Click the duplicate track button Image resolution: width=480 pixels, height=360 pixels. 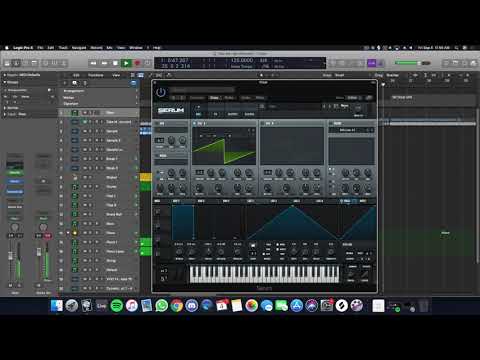pyautogui.click(x=75, y=83)
